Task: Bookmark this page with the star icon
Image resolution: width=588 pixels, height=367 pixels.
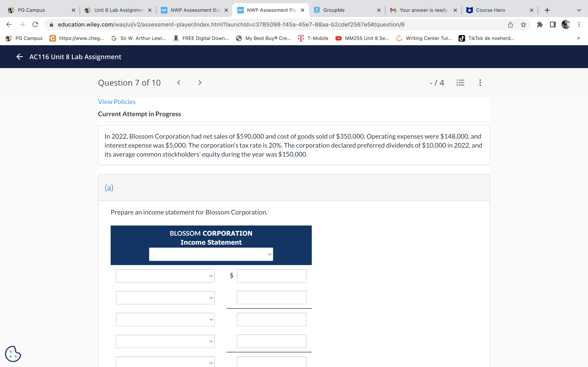Action: [x=523, y=24]
